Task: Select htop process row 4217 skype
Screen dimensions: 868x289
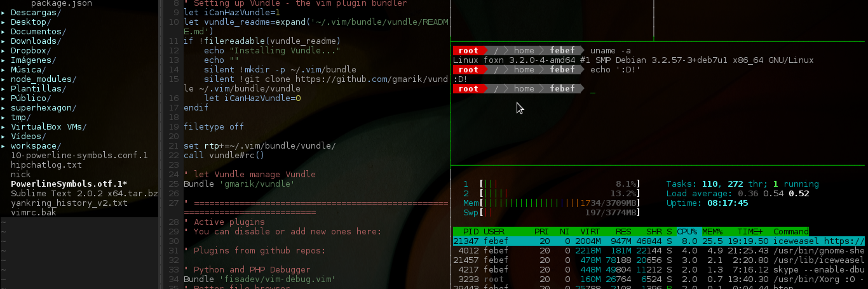Action: coord(659,269)
